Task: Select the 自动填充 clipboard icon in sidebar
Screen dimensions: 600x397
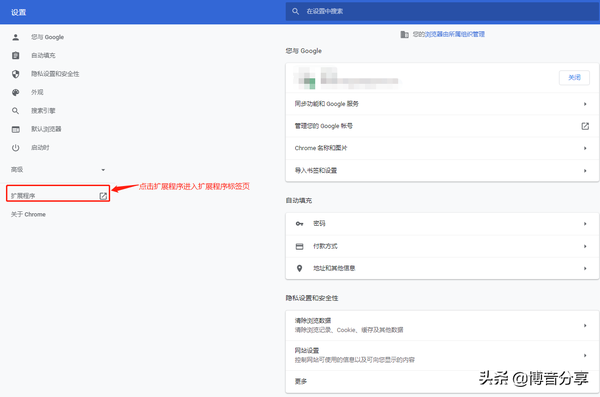Action: click(16, 56)
